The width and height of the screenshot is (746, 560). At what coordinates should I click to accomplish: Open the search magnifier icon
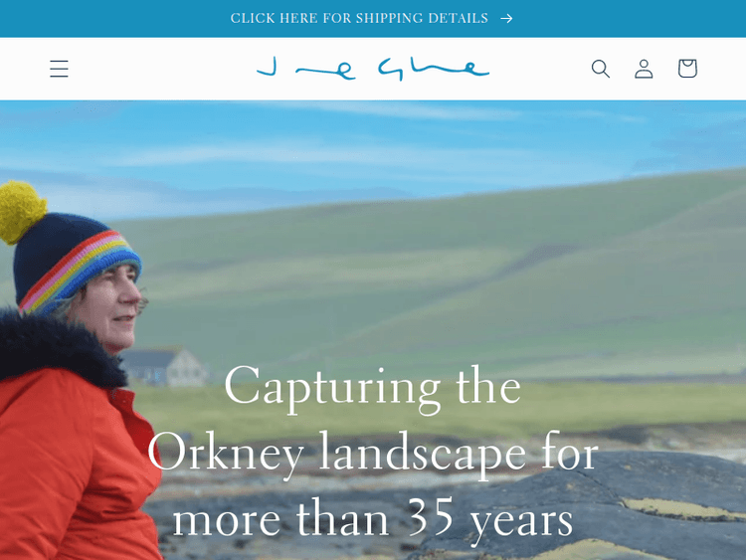[x=601, y=69]
